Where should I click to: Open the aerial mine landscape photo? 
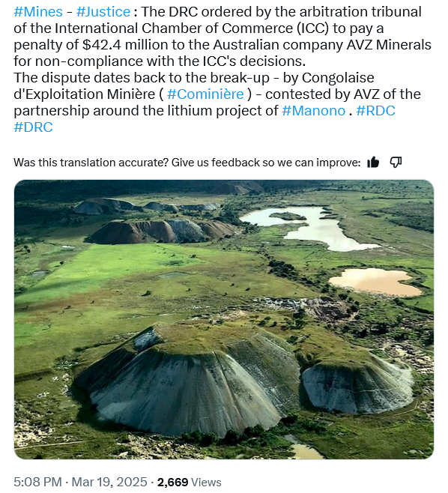[x=224, y=319]
